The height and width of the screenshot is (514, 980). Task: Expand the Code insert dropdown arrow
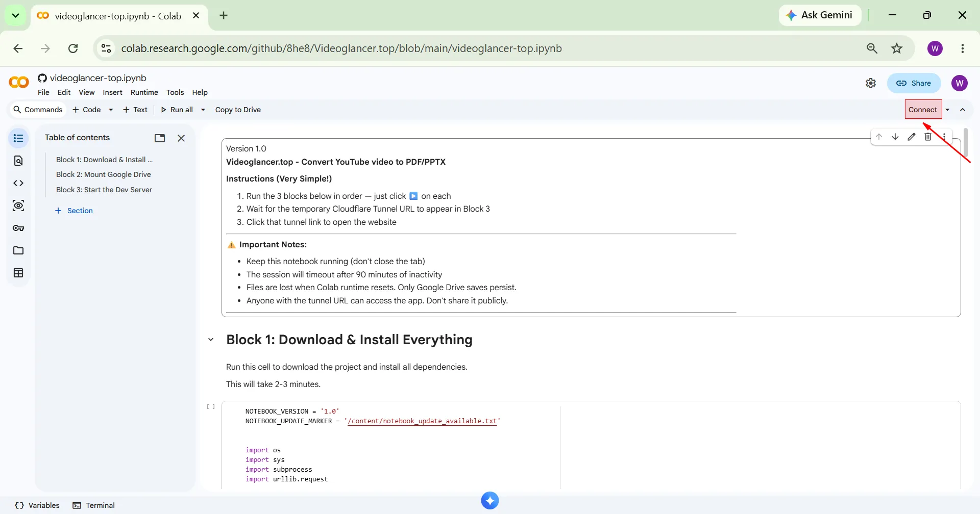coord(111,110)
